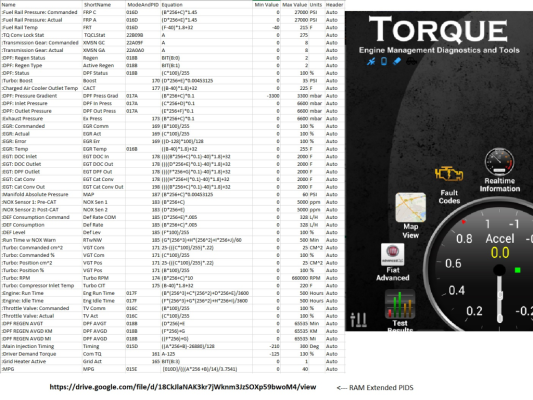Click the Torque title logo

pyautogui.click(x=439, y=30)
